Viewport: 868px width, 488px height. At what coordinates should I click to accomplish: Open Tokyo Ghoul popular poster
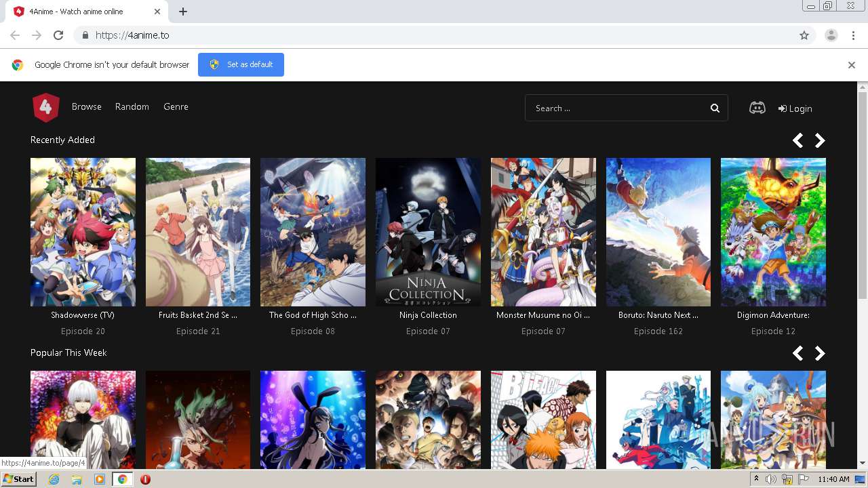tap(83, 420)
